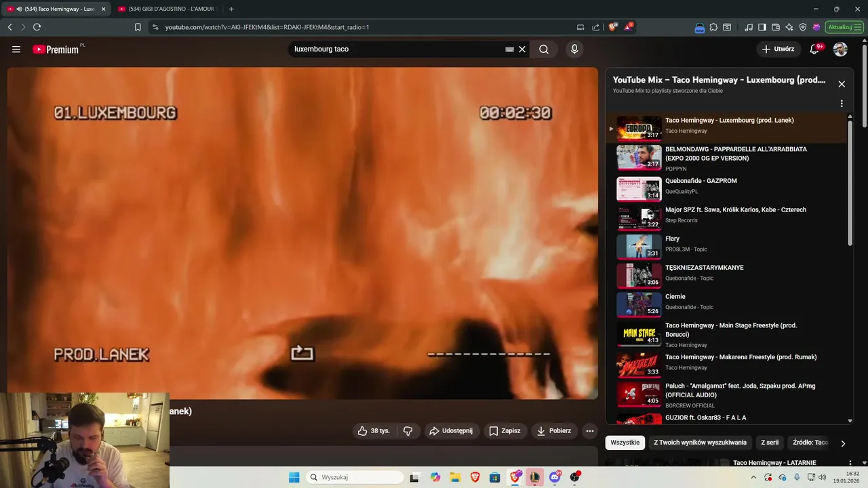Play Flary by PRO8L3M
868x488 pixels.
[x=726, y=246]
